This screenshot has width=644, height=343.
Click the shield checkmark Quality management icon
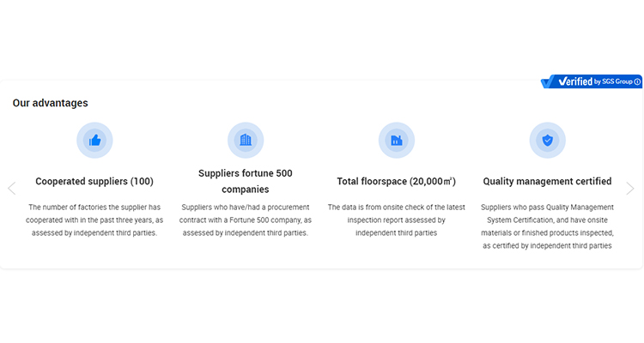pos(547,140)
